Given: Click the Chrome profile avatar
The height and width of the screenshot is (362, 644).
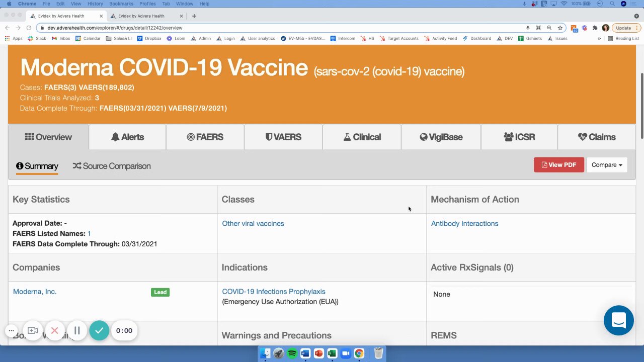Looking at the screenshot, I should point(605,28).
